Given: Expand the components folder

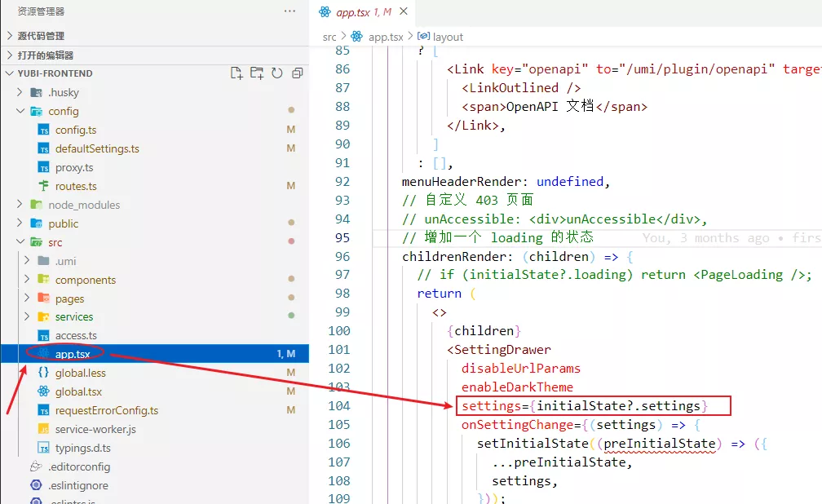Looking at the screenshot, I should [x=27, y=280].
